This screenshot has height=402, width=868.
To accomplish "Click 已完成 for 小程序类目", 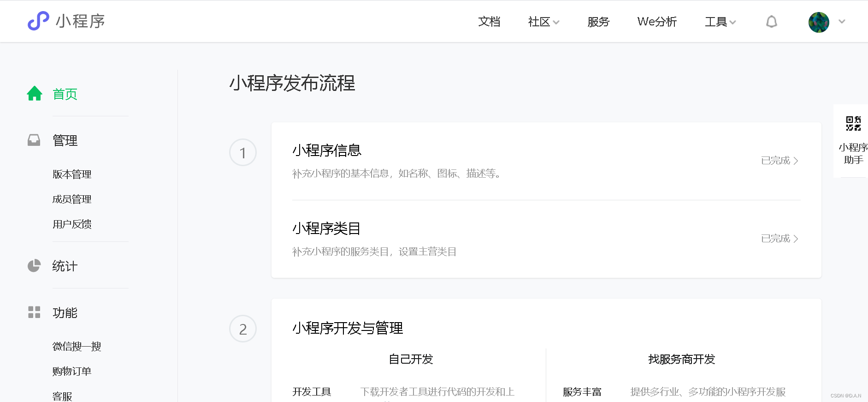I will pos(779,239).
